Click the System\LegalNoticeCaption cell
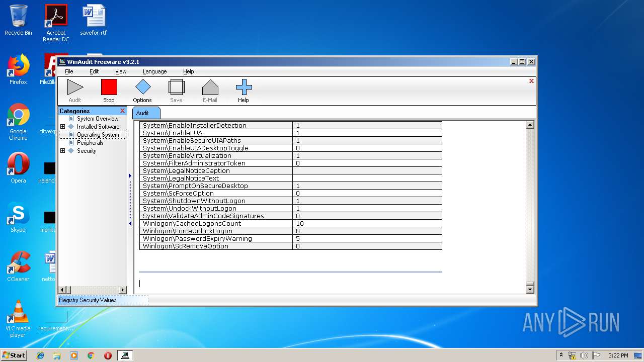Image resolution: width=644 pixels, height=362 pixels. (216, 170)
